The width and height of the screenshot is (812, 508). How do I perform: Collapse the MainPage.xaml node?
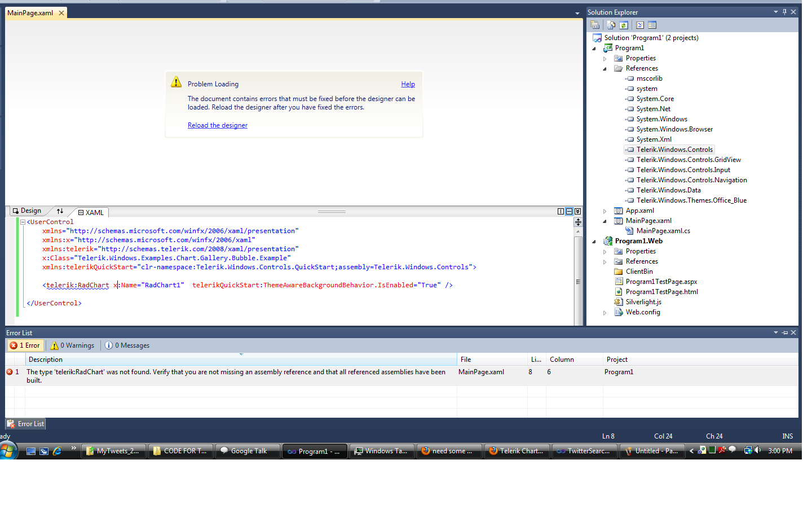pos(604,221)
